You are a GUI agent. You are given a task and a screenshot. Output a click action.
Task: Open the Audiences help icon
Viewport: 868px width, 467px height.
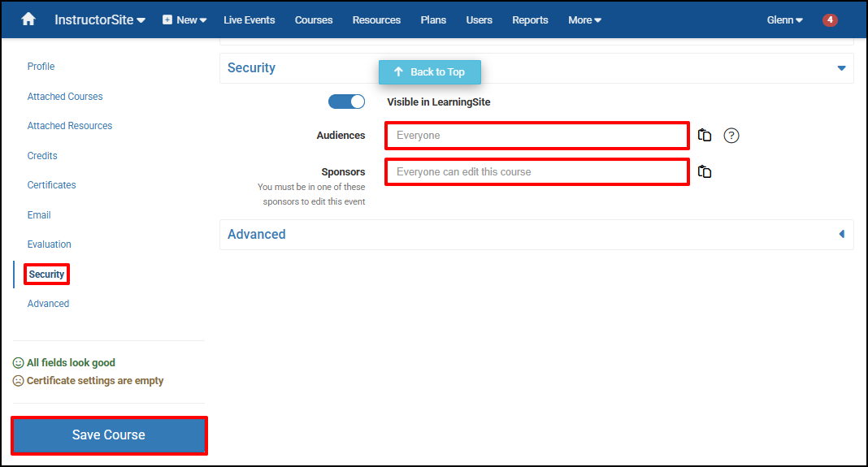pyautogui.click(x=731, y=136)
